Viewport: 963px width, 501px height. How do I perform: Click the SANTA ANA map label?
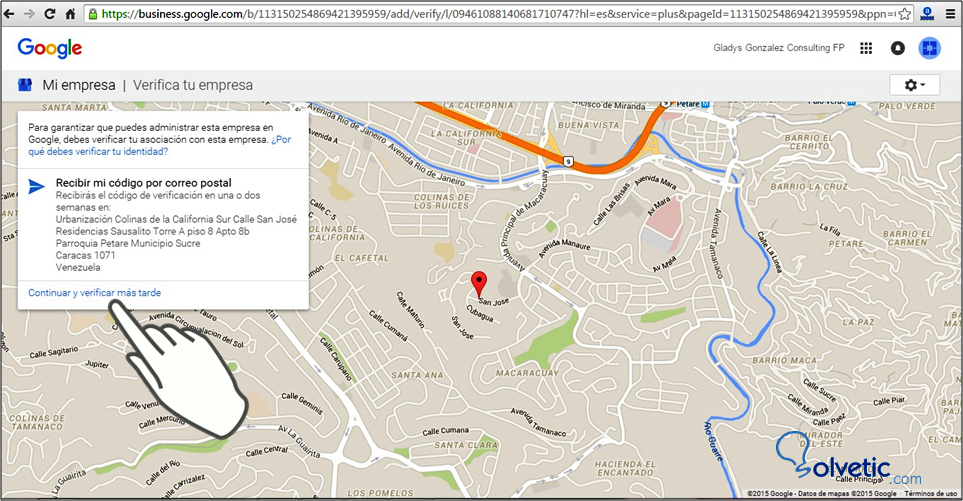[417, 375]
